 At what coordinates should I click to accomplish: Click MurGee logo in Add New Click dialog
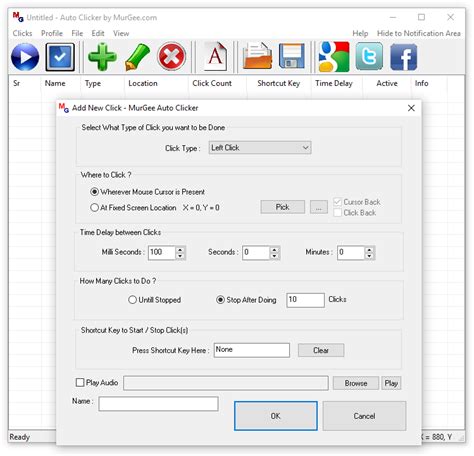(63, 108)
